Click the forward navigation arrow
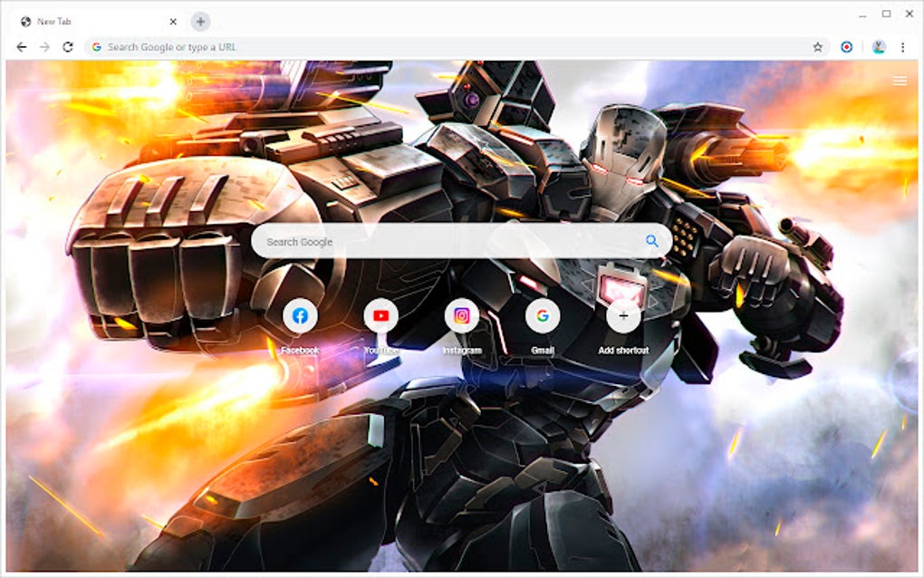924x578 pixels. (44, 46)
